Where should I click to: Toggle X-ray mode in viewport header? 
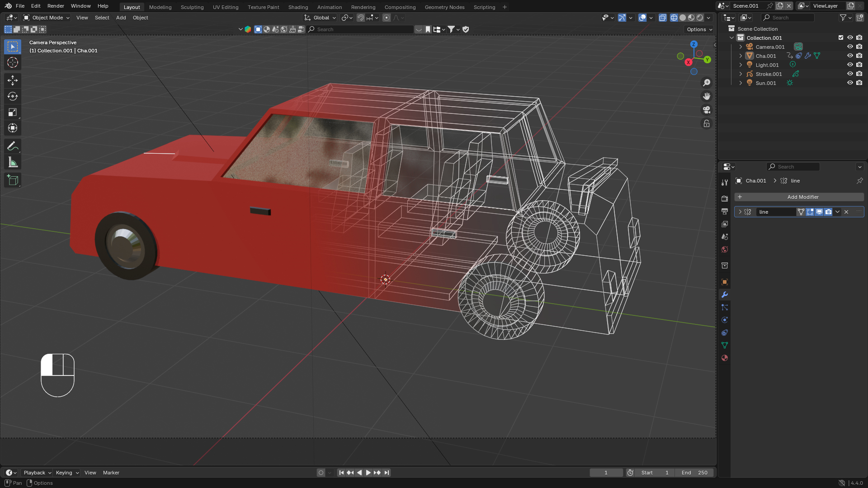pos(663,18)
